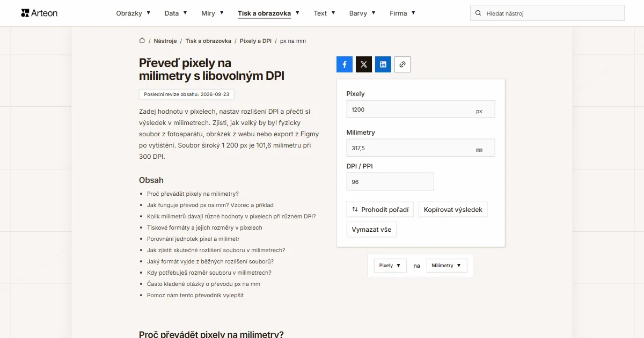Jump to Jak funguje převod px na mm
The image size is (644, 338).
[210, 205]
